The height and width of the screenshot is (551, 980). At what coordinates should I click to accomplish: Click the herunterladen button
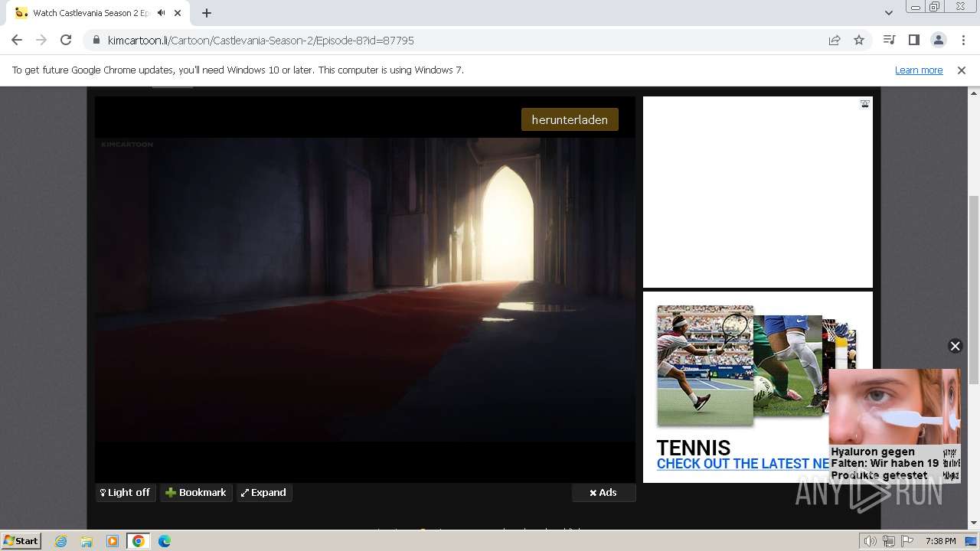tap(570, 119)
